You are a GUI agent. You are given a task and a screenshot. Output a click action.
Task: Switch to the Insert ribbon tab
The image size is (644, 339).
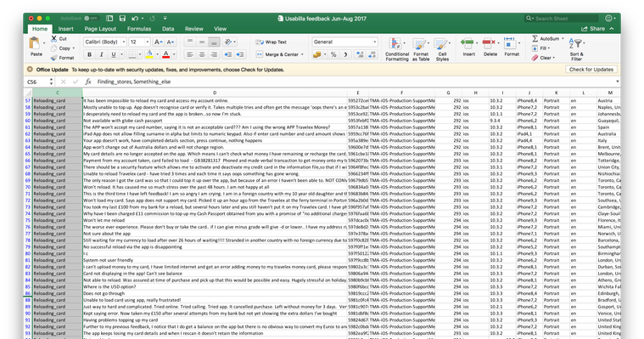pos(65,29)
